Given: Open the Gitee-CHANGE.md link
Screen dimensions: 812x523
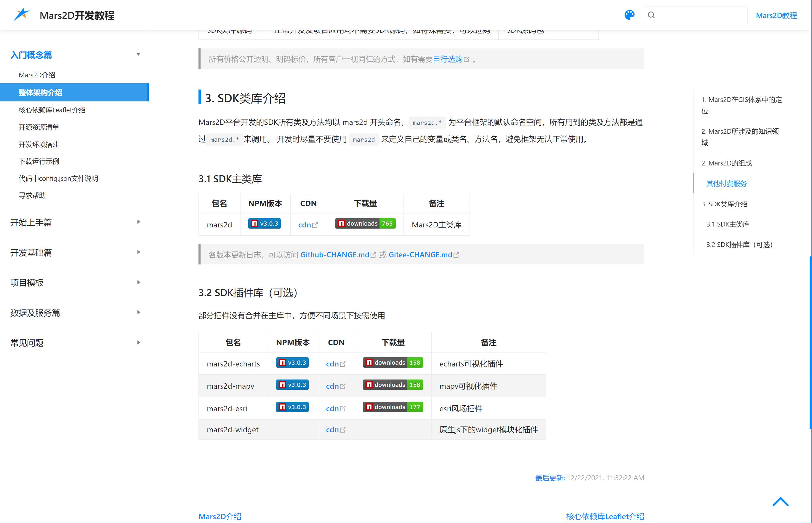Looking at the screenshot, I should pyautogui.click(x=423, y=255).
